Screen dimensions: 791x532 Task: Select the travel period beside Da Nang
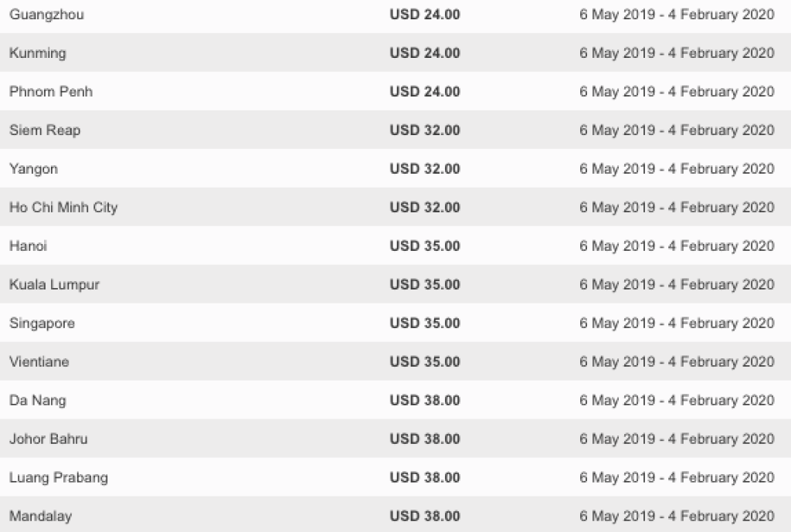tap(677, 401)
